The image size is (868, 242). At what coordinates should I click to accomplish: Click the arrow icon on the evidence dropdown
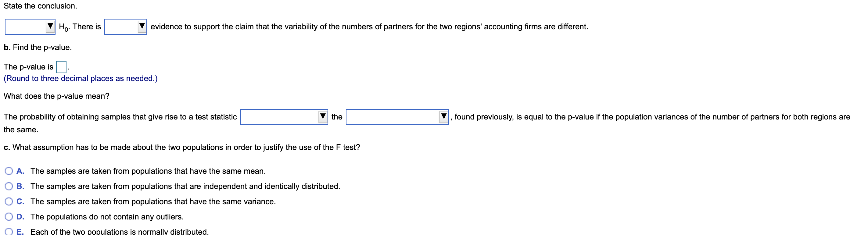tap(142, 27)
